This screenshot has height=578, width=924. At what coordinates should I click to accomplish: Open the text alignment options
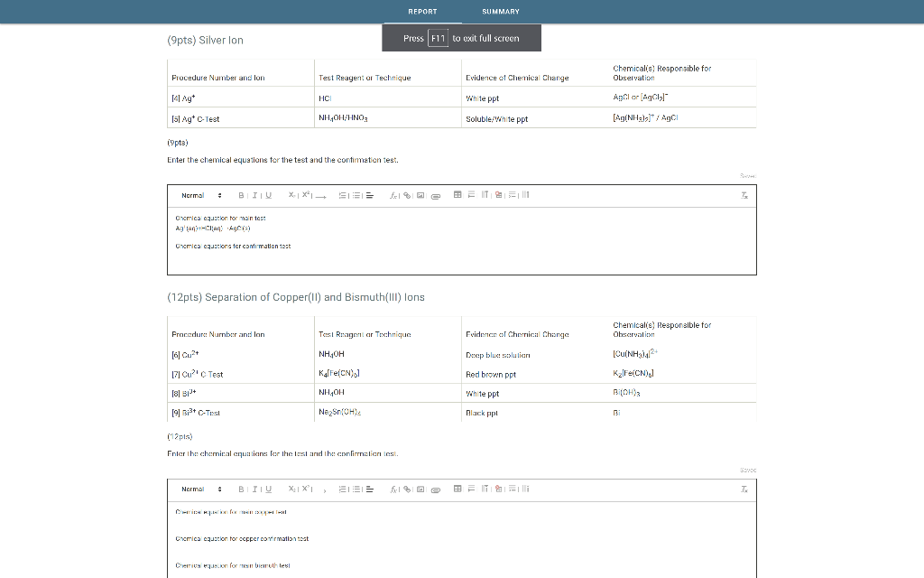[x=369, y=194]
